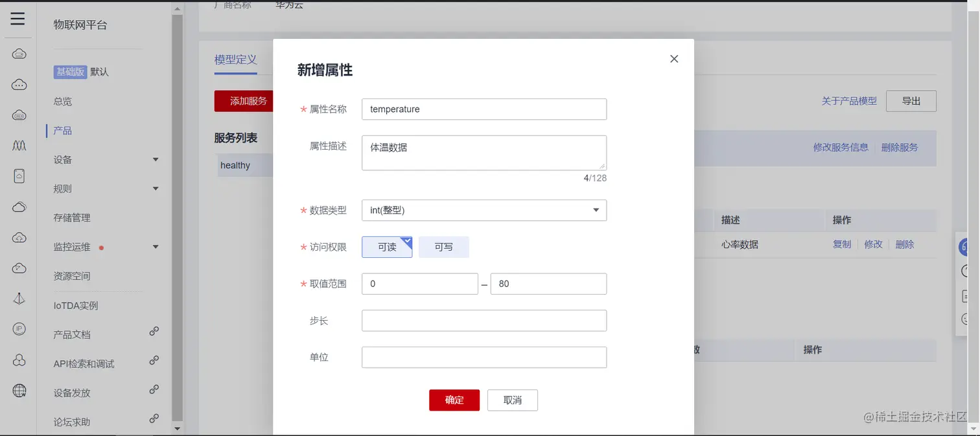Open IoTDA实例 in the sidebar
Screen dimensions: 980x436
coord(76,305)
